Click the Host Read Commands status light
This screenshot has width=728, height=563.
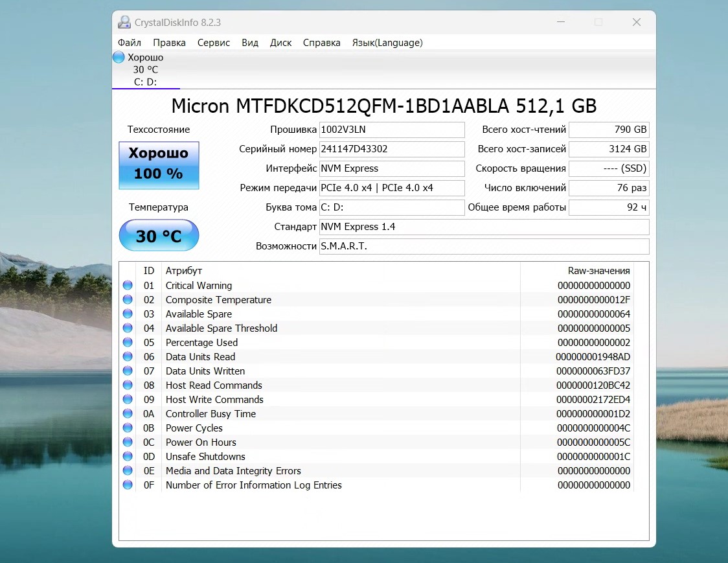tap(127, 385)
